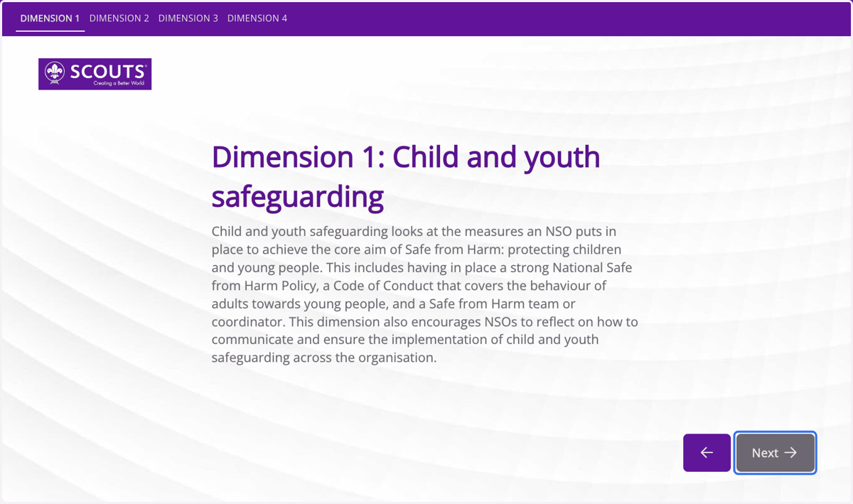The image size is (853, 504).
Task: Click the back arrow button
Action: point(707,453)
